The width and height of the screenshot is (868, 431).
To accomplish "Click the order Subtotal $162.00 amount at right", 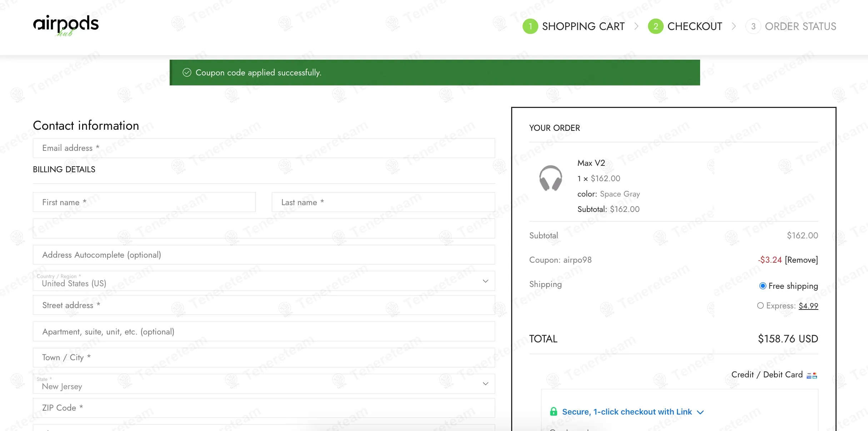I will click(803, 236).
